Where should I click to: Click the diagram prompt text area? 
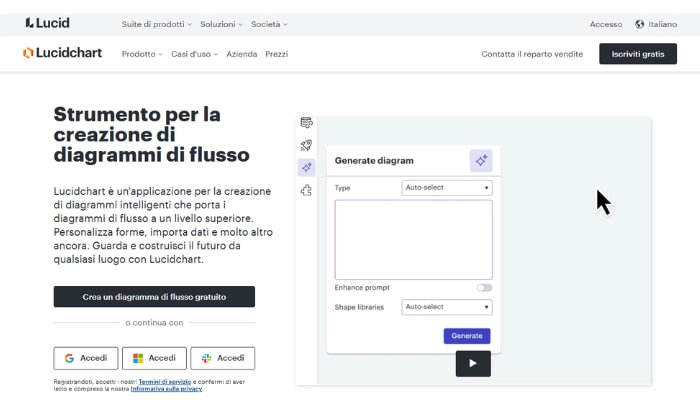(413, 240)
